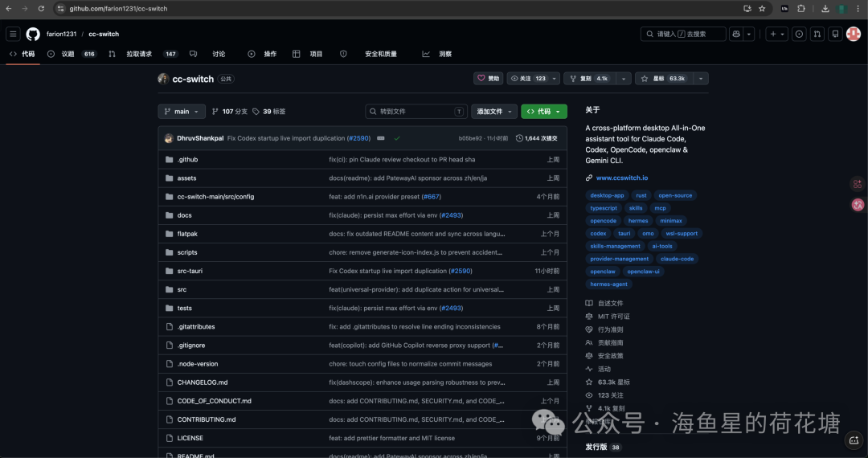Go to farion1231 user profile breadcrumb

[x=61, y=34]
